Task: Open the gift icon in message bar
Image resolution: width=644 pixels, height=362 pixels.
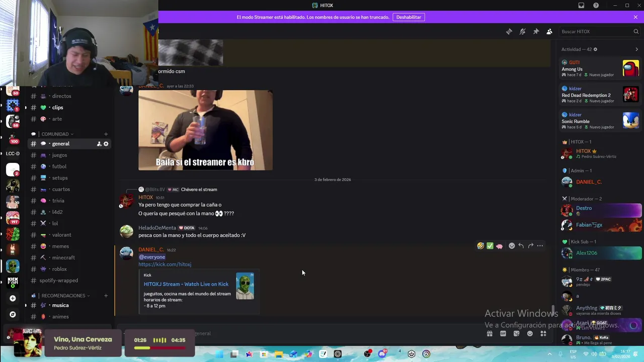Action: tap(490, 333)
